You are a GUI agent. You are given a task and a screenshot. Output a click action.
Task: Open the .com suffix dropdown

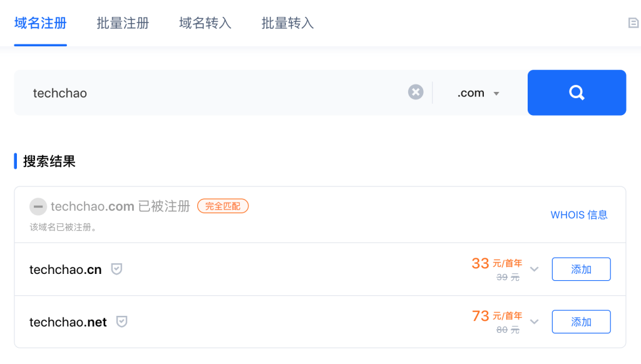pos(478,93)
